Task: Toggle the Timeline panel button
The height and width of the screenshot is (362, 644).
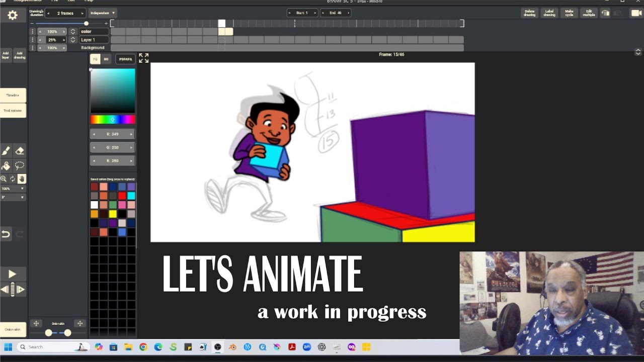Action: pyautogui.click(x=13, y=95)
